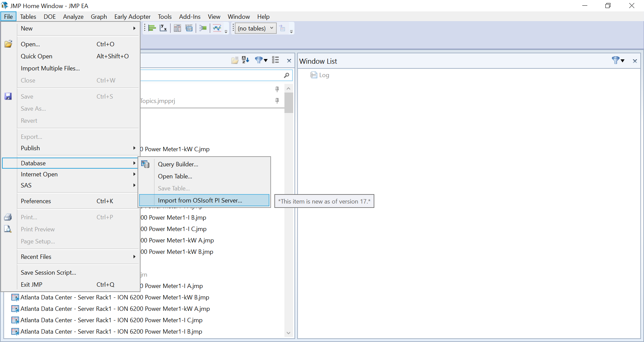Open a data table via the toolbar icon
This screenshot has width=644, height=342.
coord(189,28)
